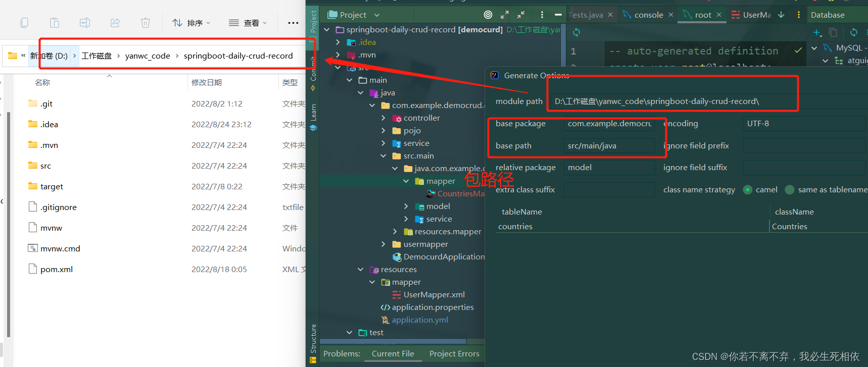The width and height of the screenshot is (868, 367).
Task: Open UserMapper.xml in the project tree
Action: (433, 295)
